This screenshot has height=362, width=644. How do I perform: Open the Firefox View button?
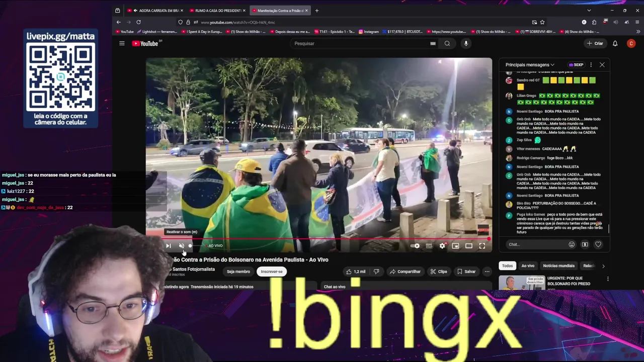coord(117,10)
